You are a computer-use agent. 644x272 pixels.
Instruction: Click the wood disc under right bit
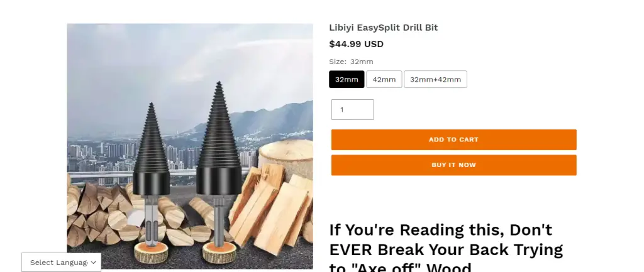pyautogui.click(x=219, y=252)
